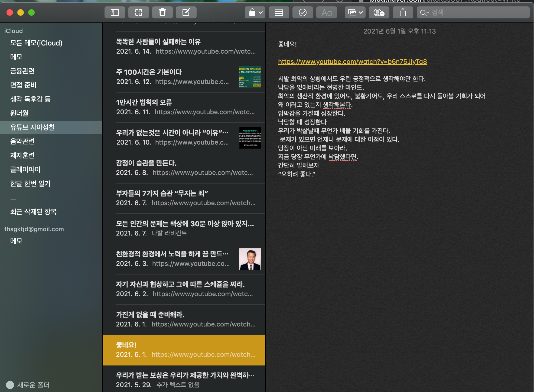Toggle the folder sidebar visibility
Viewport: 534px width, 392px height.
click(115, 12)
